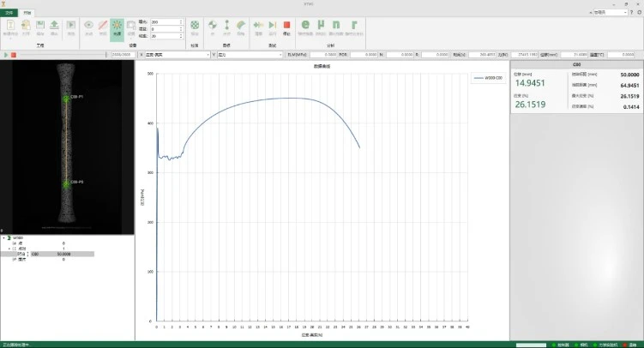The image size is (644, 348).
Task: Click the curved surface marker icon
Action: point(241,25)
